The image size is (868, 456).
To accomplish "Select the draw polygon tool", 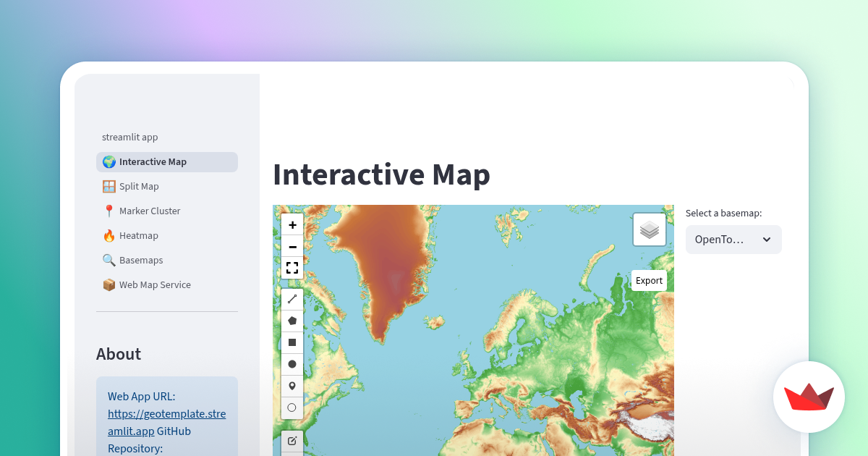I will tap(292, 320).
